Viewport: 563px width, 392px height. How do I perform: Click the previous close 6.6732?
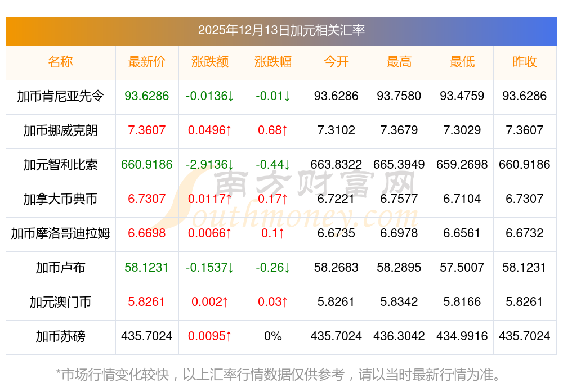(x=525, y=233)
